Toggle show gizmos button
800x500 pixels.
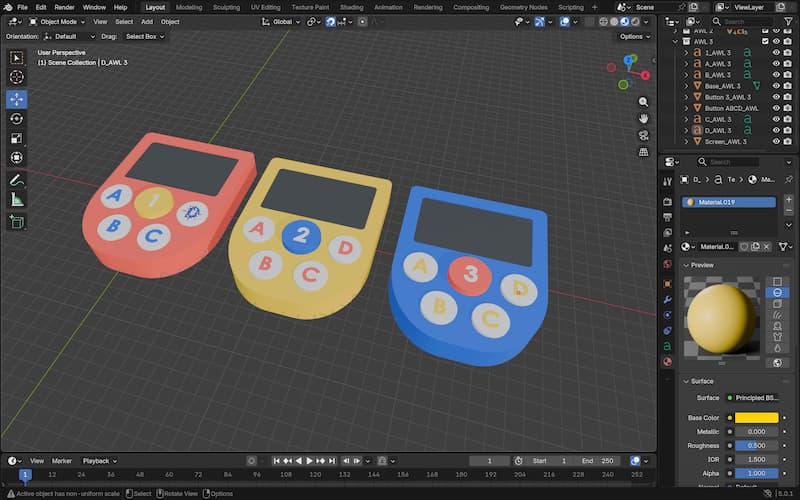[x=540, y=22]
